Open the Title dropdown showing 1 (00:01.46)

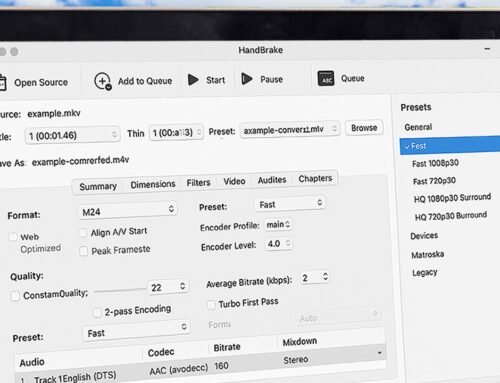pos(72,135)
